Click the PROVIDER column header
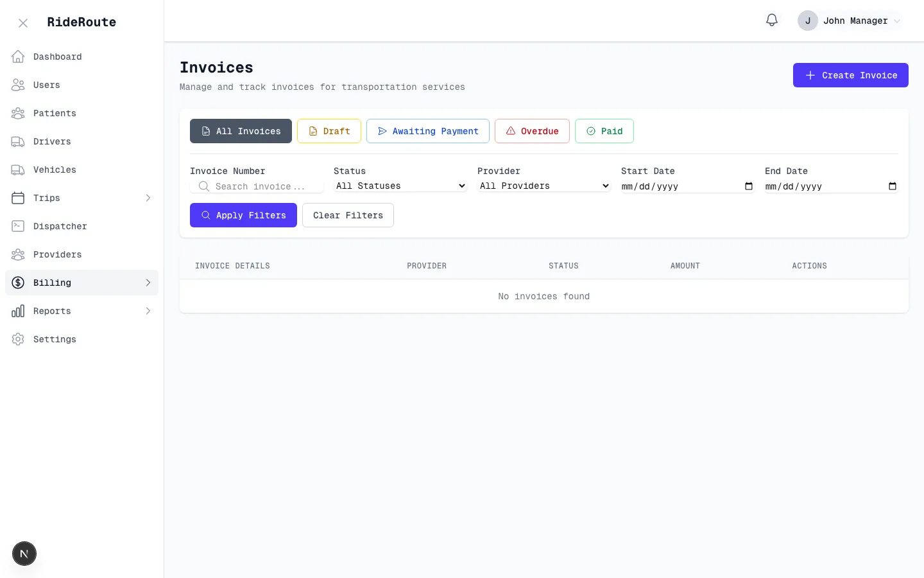Screen dimensions: 924x578 pyautogui.click(x=427, y=266)
